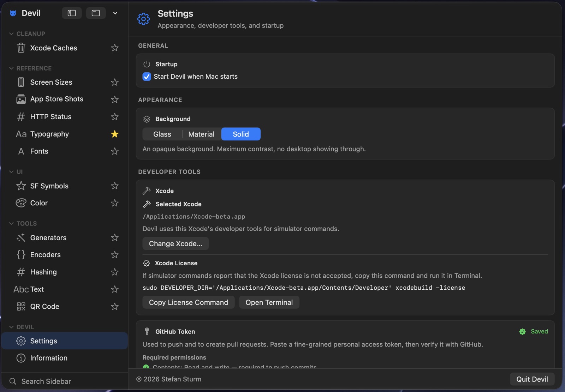Click the large Settings header gear icon
The height and width of the screenshot is (392, 565).
[143, 19]
